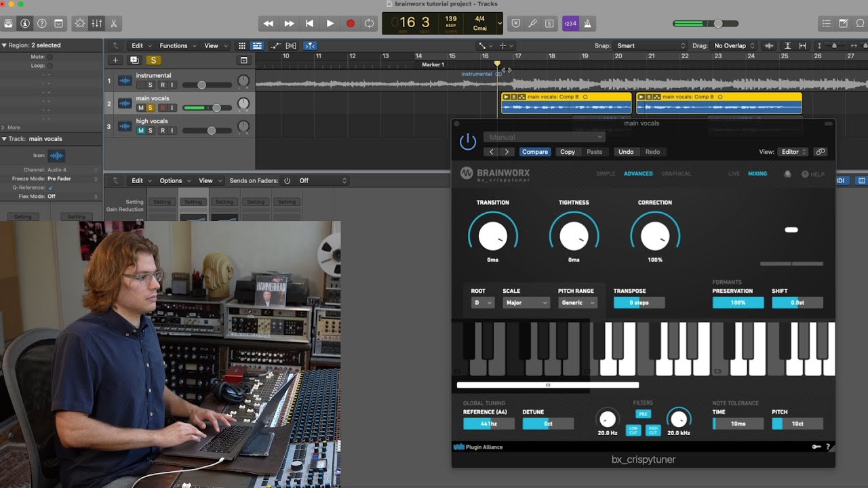Open the Manual preset dropdown in plugin header
868x488 pixels.
(544, 137)
